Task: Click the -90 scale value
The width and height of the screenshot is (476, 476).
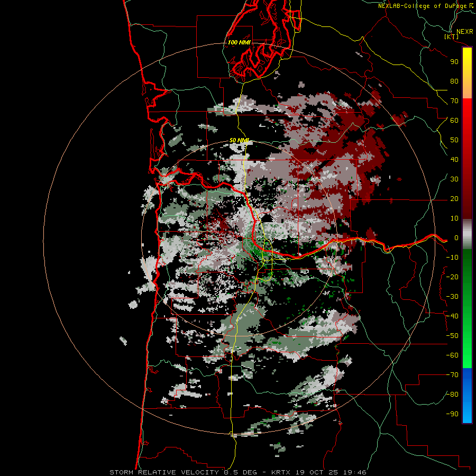Action: [x=452, y=414]
